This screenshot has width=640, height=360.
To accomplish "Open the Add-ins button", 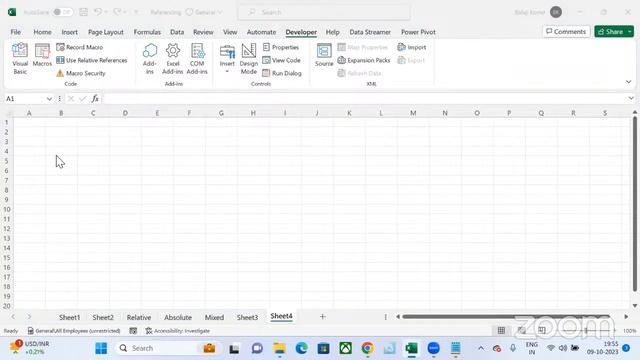I will coord(150,59).
